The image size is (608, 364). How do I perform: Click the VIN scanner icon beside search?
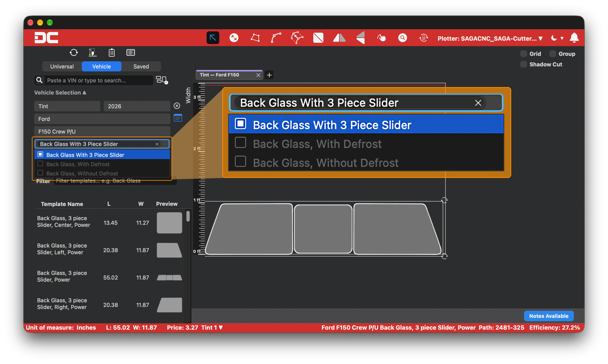[162, 80]
